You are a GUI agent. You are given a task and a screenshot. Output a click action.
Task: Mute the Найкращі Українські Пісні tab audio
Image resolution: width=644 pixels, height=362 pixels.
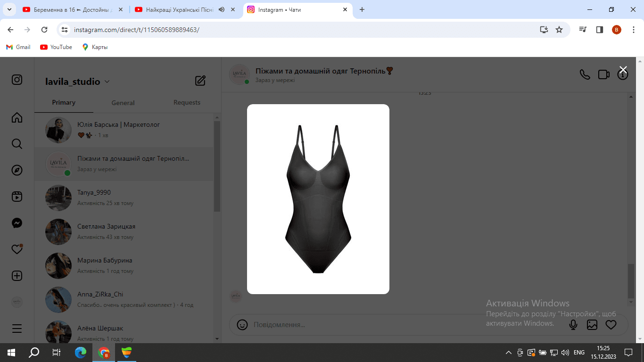coord(222,9)
